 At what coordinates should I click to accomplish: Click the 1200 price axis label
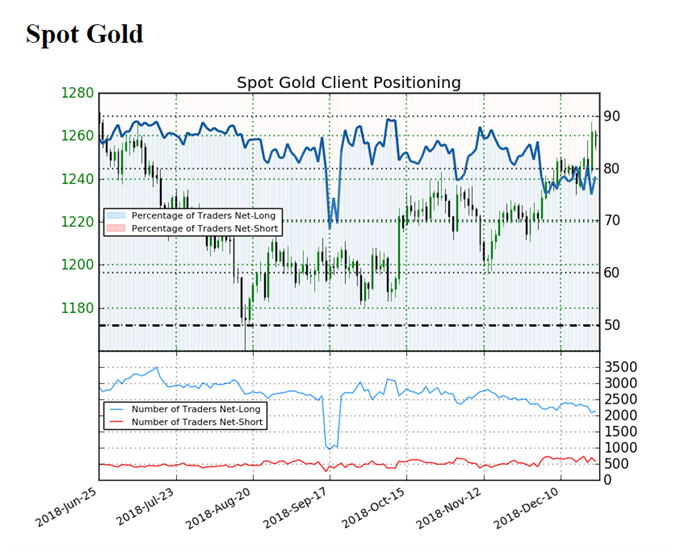pyautogui.click(x=77, y=265)
